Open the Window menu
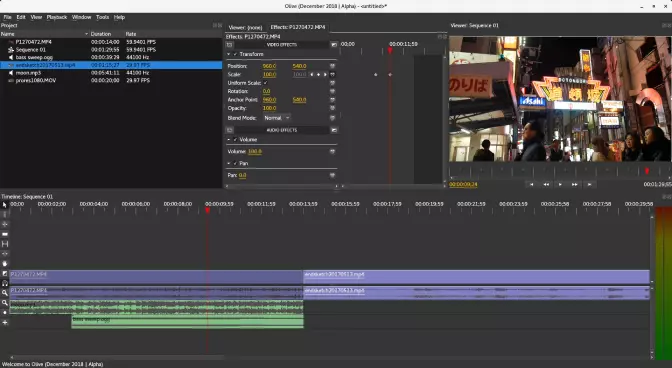The image size is (672, 368). [x=81, y=17]
